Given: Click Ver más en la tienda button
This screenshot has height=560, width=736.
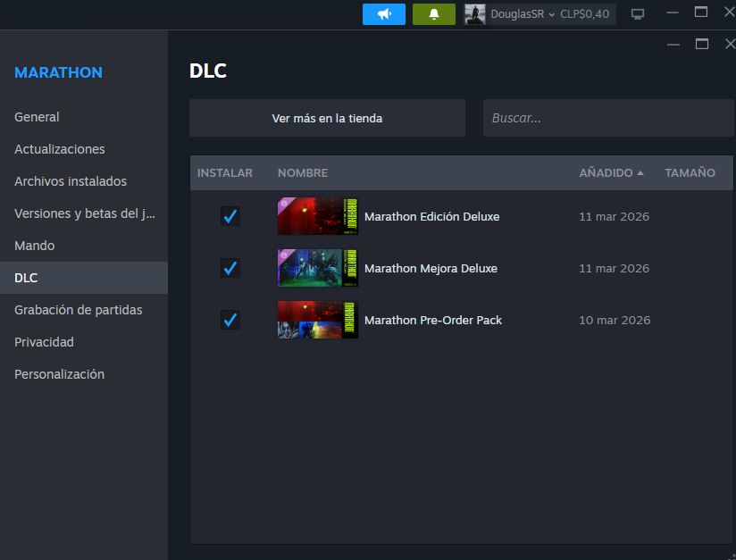Looking at the screenshot, I should click(327, 118).
